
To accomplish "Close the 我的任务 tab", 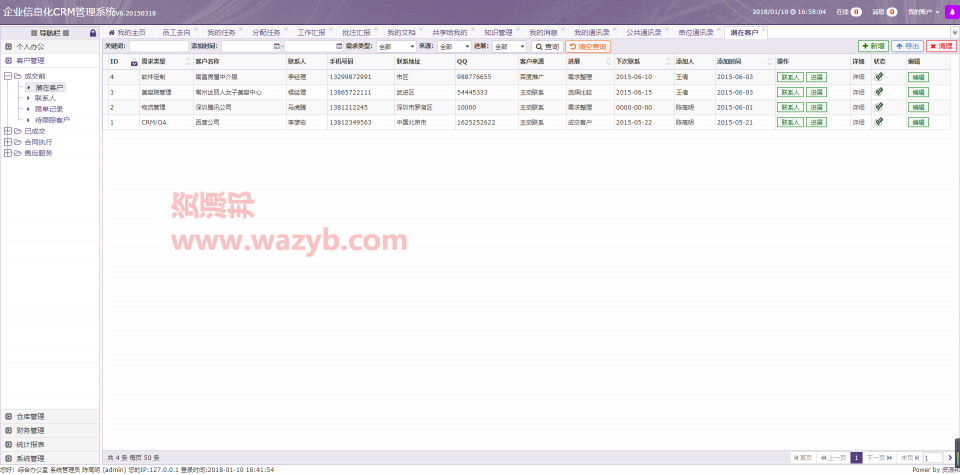I will pos(240,29).
